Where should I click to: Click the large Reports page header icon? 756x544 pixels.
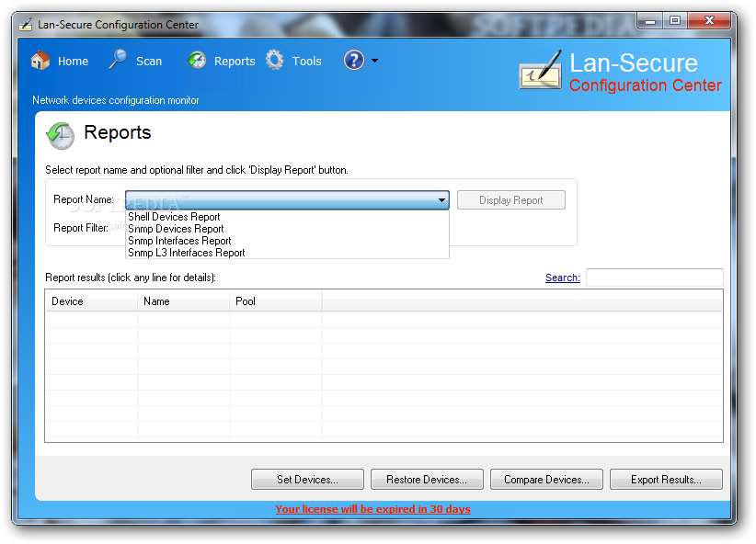(x=61, y=135)
